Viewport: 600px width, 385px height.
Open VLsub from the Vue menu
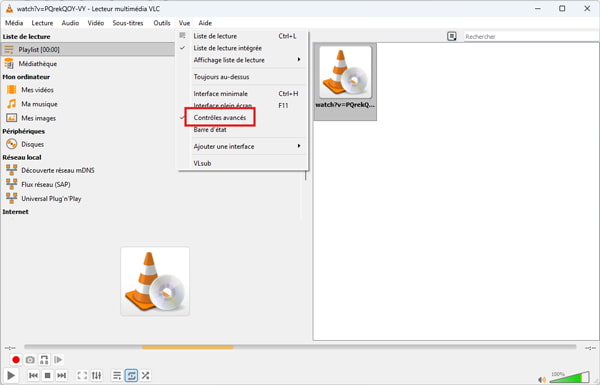243,163
